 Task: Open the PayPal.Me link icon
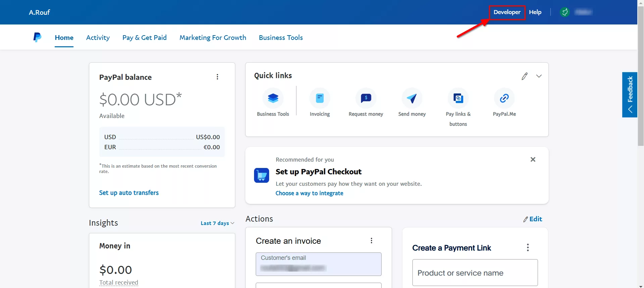(504, 98)
